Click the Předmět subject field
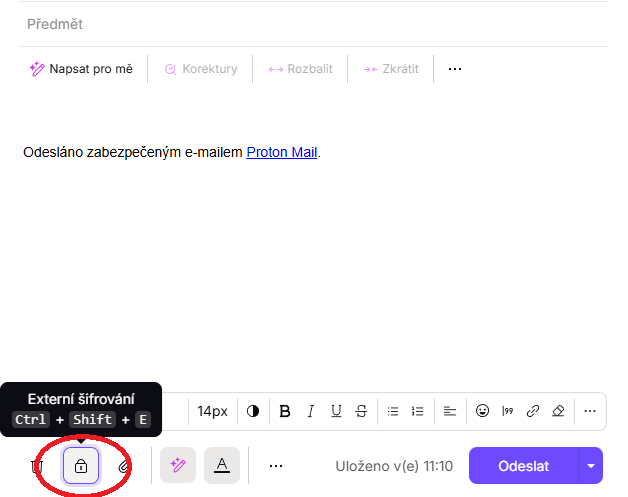Viewport: 628px width, 497px height. click(x=312, y=24)
